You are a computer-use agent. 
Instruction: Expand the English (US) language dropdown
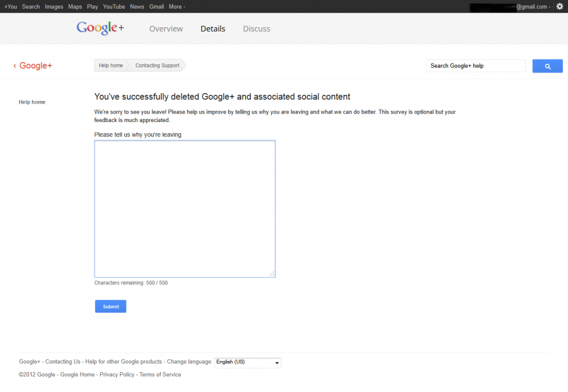point(248,362)
